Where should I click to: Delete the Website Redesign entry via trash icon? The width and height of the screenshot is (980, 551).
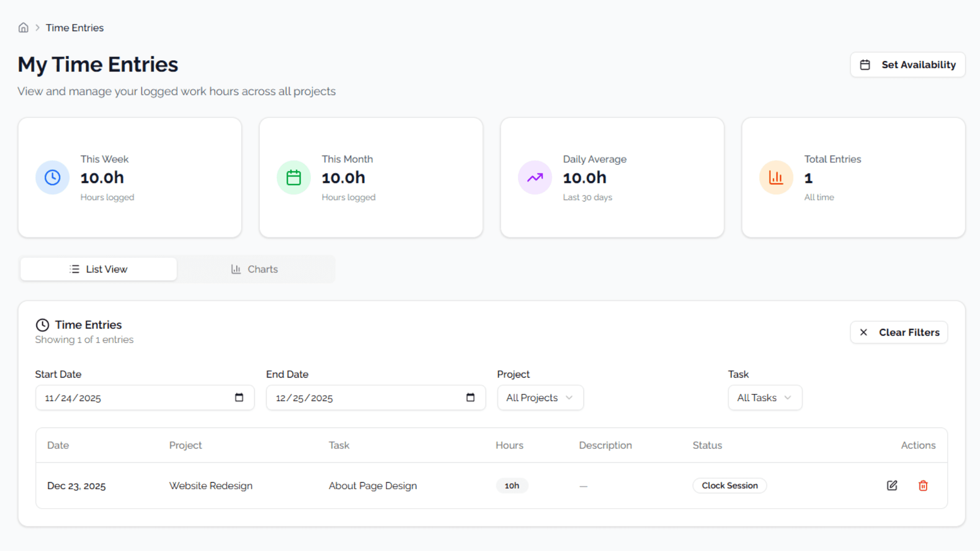pos(922,485)
